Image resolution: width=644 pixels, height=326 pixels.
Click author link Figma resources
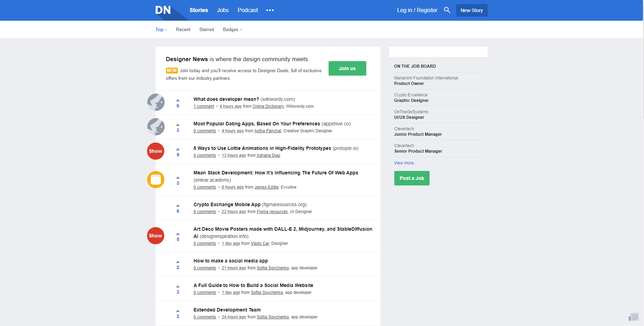click(x=272, y=212)
